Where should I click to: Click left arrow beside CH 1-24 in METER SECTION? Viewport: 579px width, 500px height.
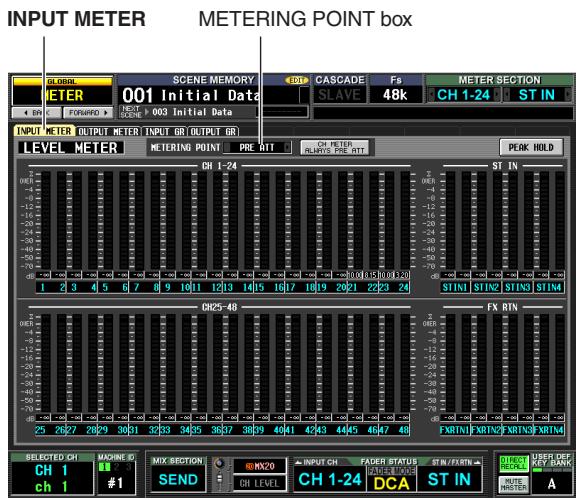click(x=431, y=95)
